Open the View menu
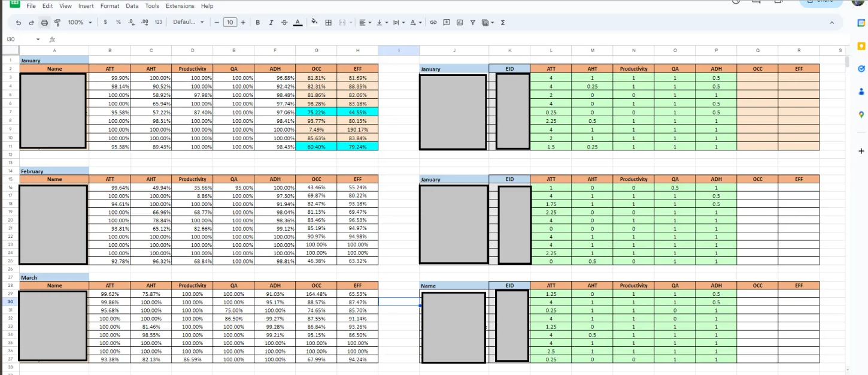The width and height of the screenshot is (868, 375). click(x=65, y=5)
